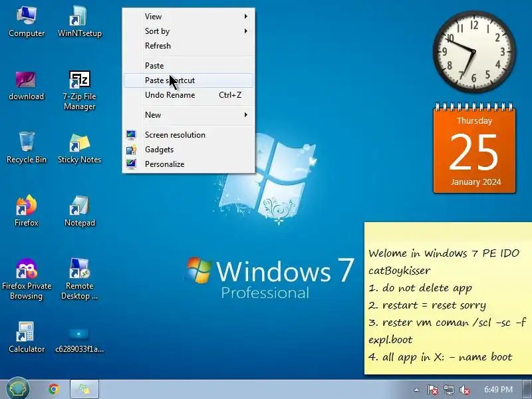Choose Paste shortcut in context menu
532x399 pixels.
pos(189,80)
